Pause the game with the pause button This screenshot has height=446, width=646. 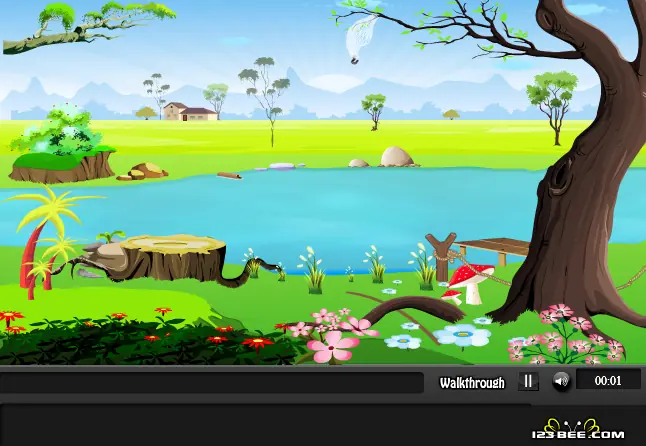[x=528, y=381]
